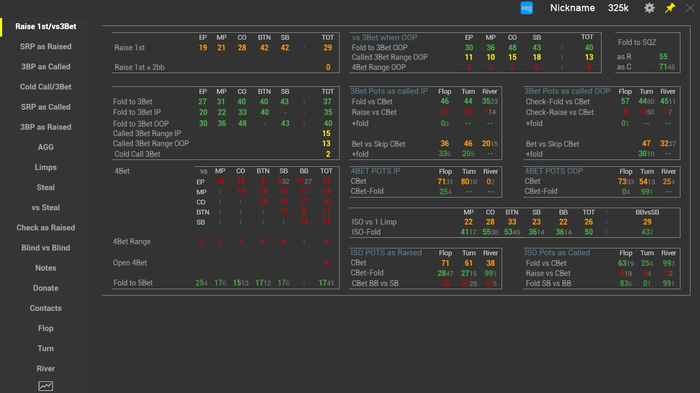700x393 pixels.
Task: Switch to the Flop tab
Action: 46,328
